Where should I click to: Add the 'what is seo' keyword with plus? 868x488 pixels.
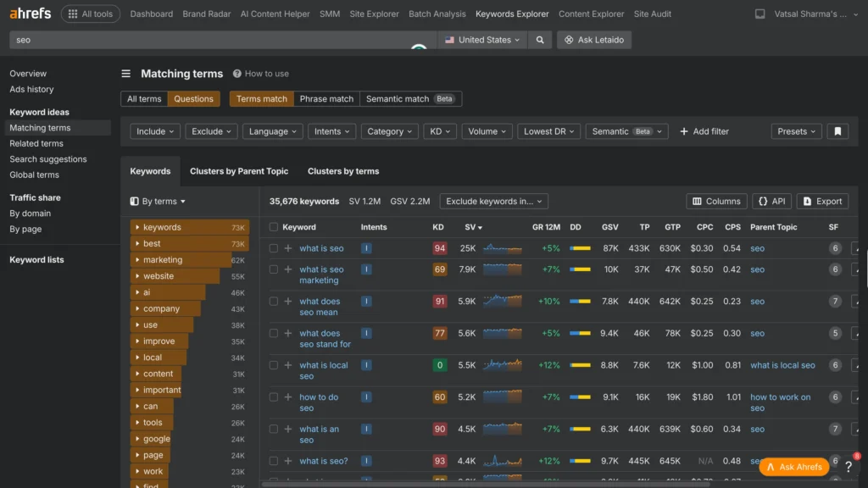(288, 248)
